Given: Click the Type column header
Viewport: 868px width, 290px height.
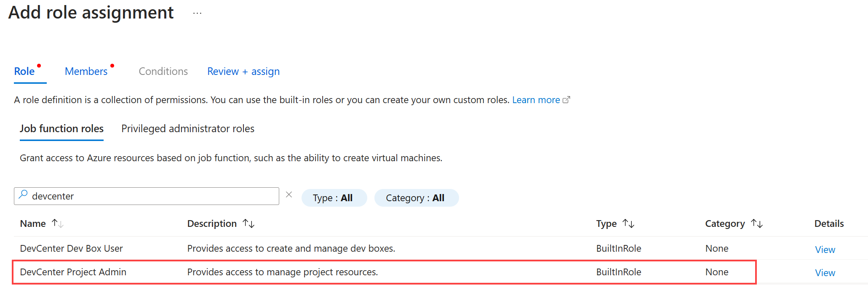Looking at the screenshot, I should (606, 223).
